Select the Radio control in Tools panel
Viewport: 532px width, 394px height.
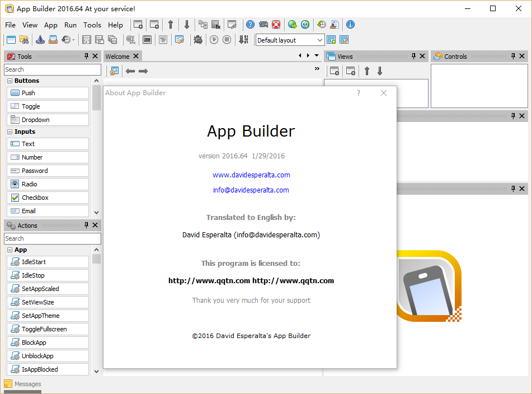(x=48, y=184)
